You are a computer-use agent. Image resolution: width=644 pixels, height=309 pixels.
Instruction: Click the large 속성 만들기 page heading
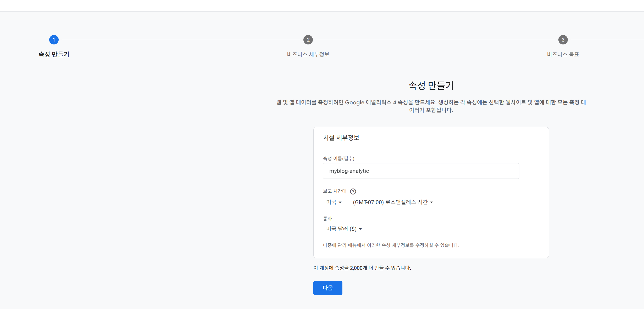click(431, 85)
